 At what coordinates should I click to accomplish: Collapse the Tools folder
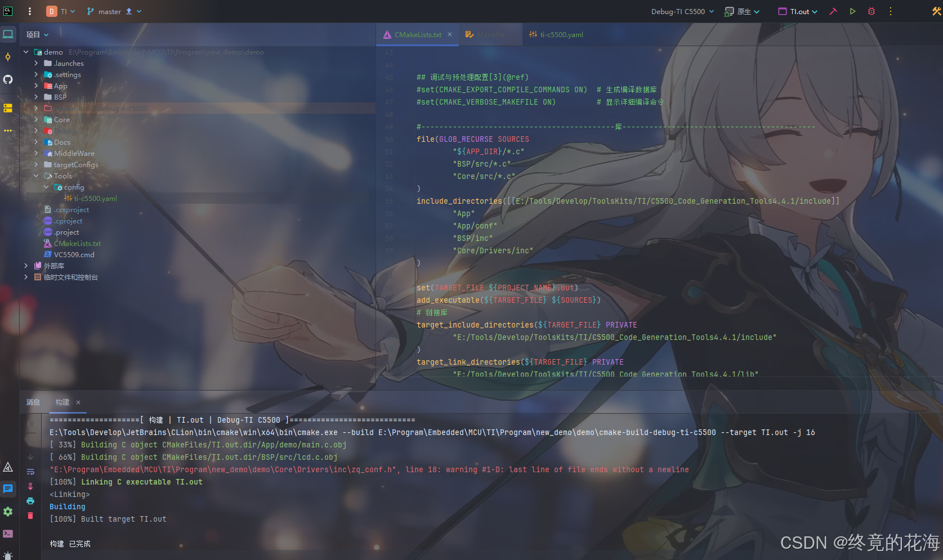[x=36, y=176]
